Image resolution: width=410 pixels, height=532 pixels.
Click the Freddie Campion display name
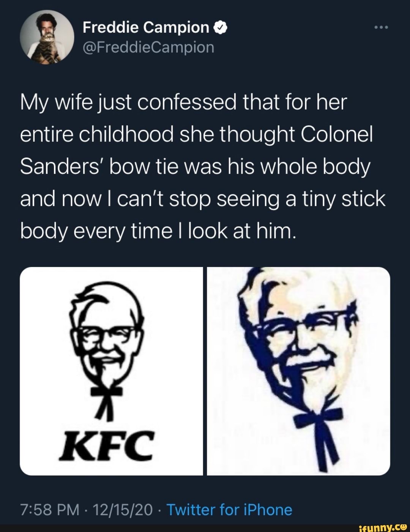click(145, 27)
